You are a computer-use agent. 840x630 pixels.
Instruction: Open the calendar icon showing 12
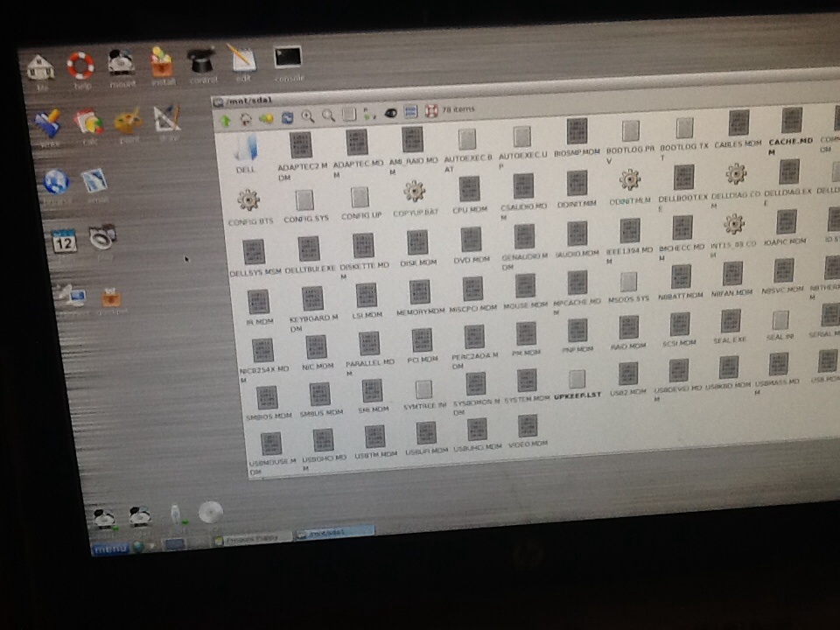[64, 241]
